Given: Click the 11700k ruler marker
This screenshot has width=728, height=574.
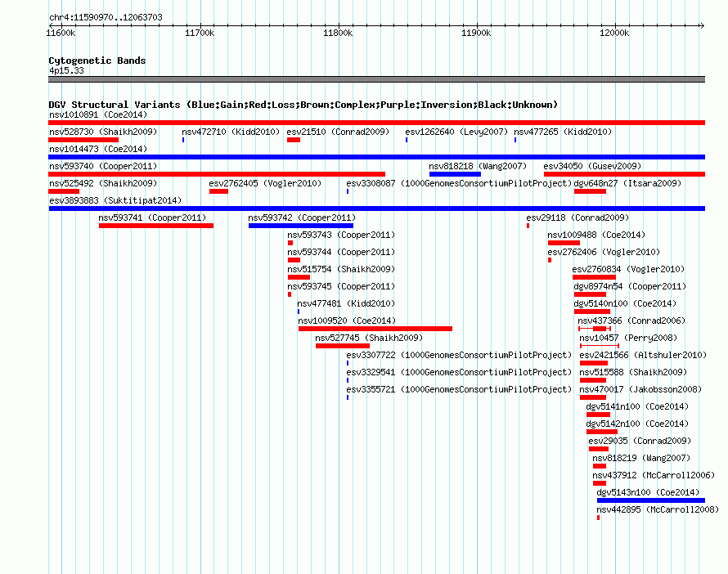Looking at the screenshot, I should 200,33.
